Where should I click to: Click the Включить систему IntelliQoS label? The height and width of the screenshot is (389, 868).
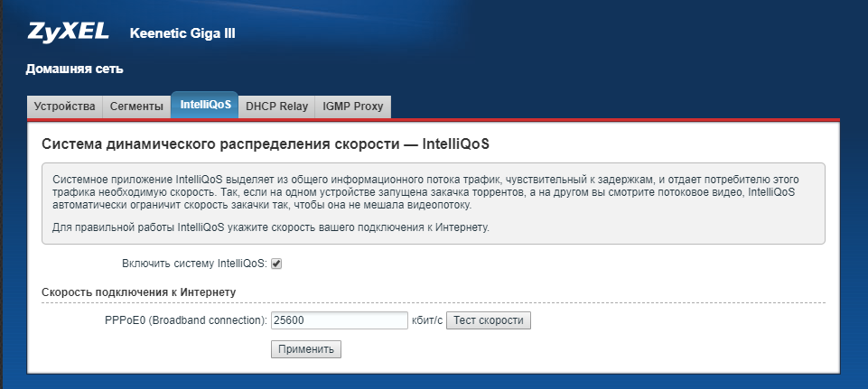click(195, 264)
